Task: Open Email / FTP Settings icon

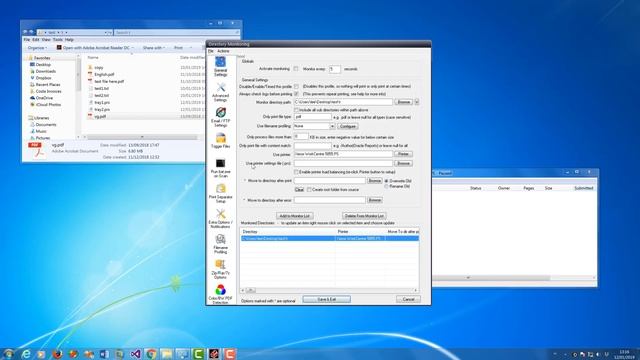Action: (220, 118)
